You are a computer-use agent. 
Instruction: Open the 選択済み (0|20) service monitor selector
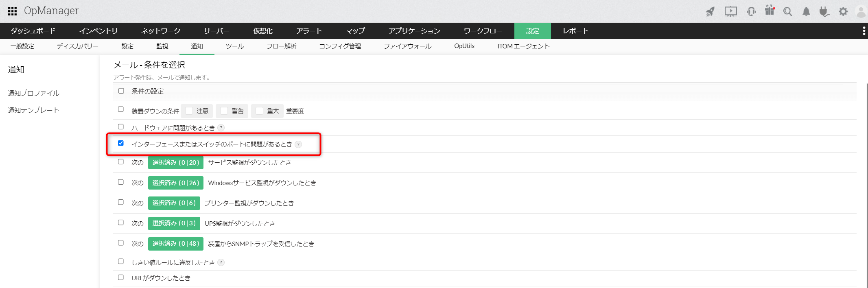coord(175,162)
